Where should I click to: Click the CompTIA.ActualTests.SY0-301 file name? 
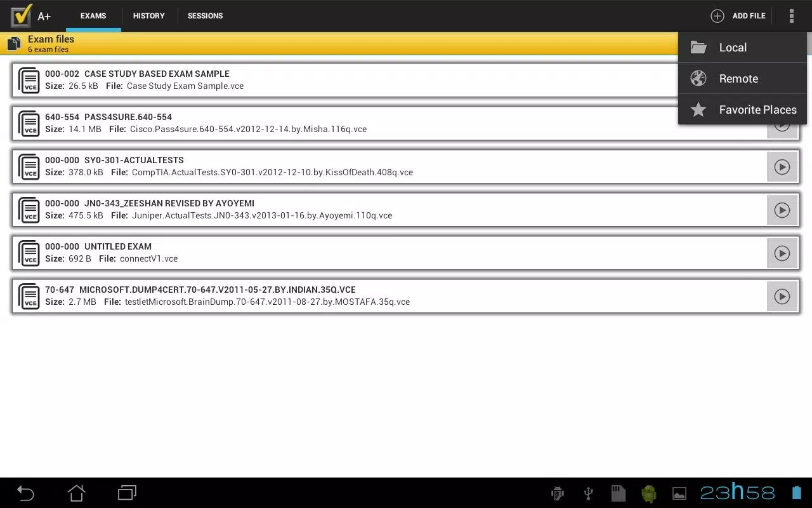click(x=272, y=172)
